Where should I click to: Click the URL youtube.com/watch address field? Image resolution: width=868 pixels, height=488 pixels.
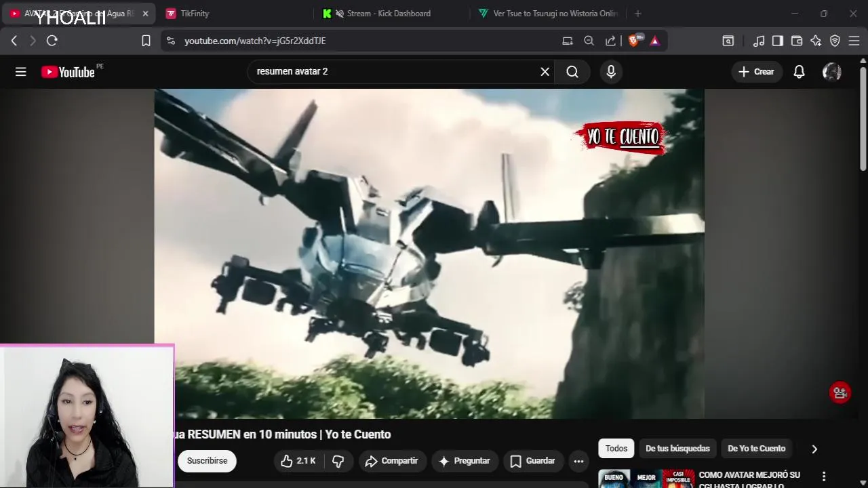255,41
